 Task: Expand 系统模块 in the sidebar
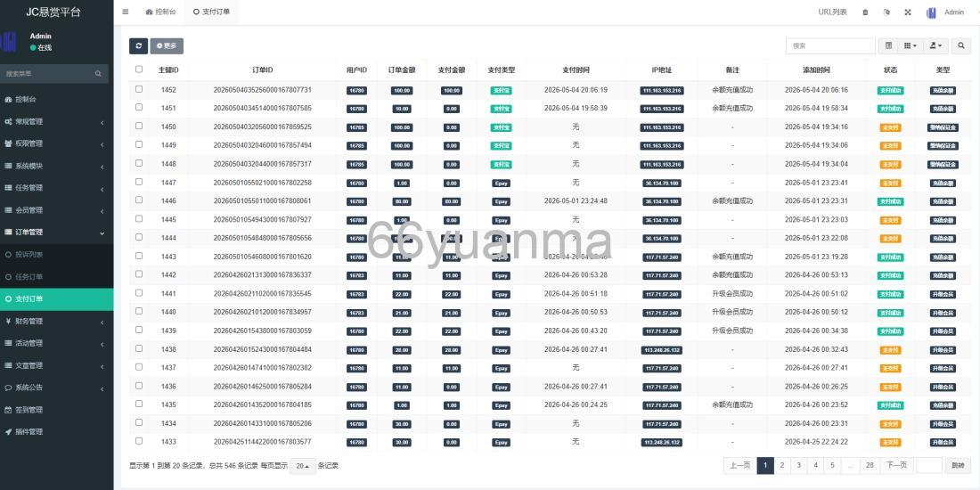57,167
